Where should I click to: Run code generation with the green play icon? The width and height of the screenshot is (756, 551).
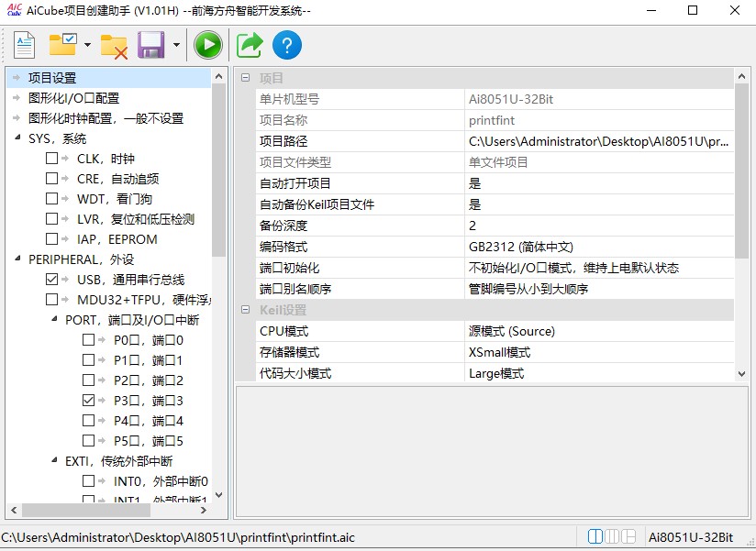207,43
